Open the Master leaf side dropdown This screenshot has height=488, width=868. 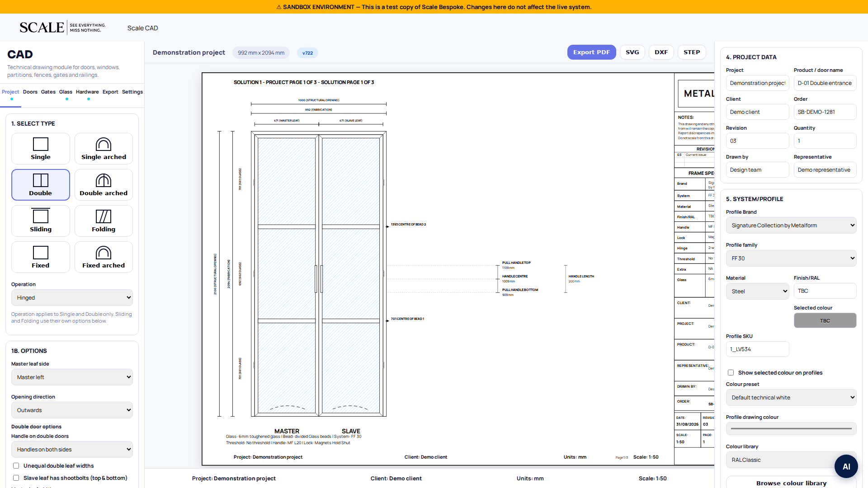(x=72, y=377)
